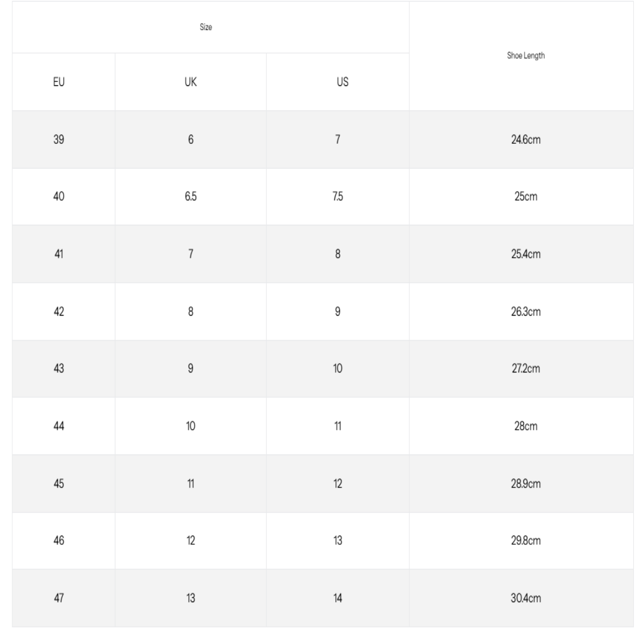Click EU size 42 cell
Viewport: 644px width, 644px height.
[59, 311]
